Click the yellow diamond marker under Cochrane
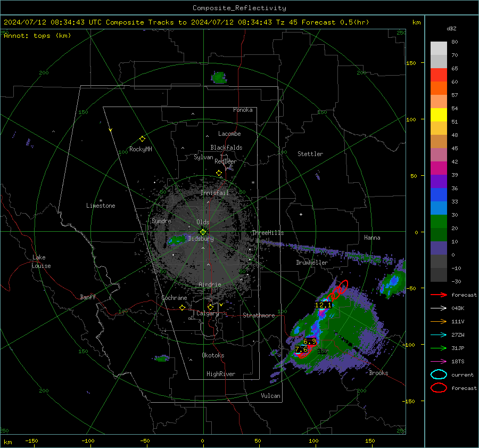Image resolution: width=479 pixels, height=448 pixels. click(182, 307)
